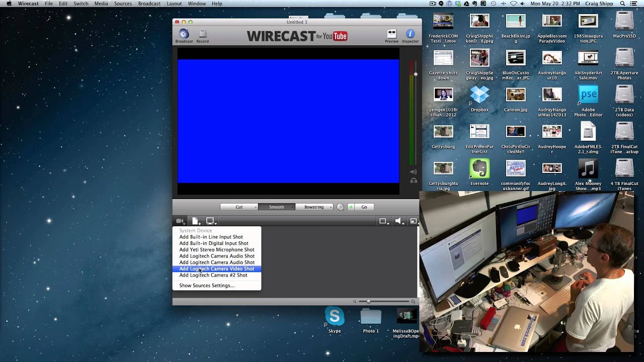Viewport: 644px width, 362px height.
Task: Open the Apple menu
Action: pyautogui.click(x=9, y=4)
